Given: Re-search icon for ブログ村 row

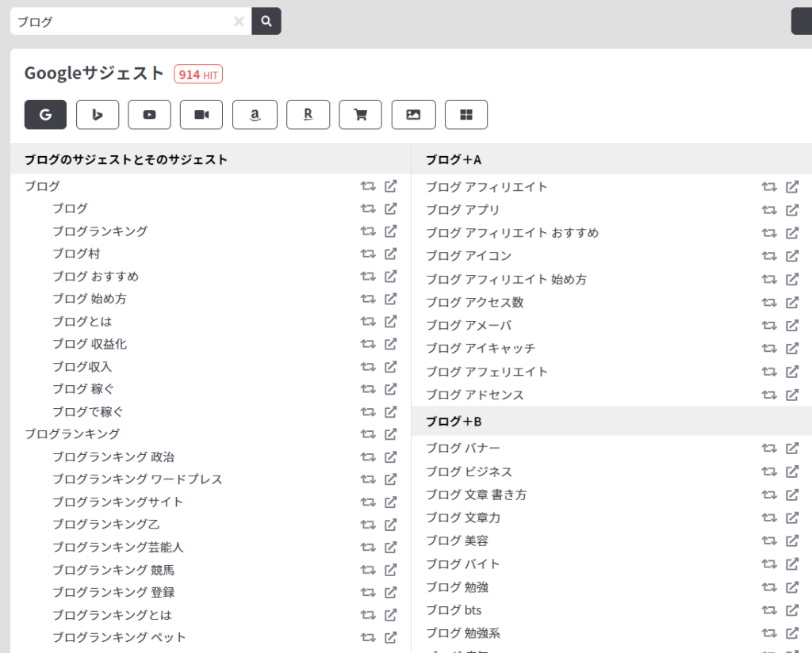Looking at the screenshot, I should point(368,254).
